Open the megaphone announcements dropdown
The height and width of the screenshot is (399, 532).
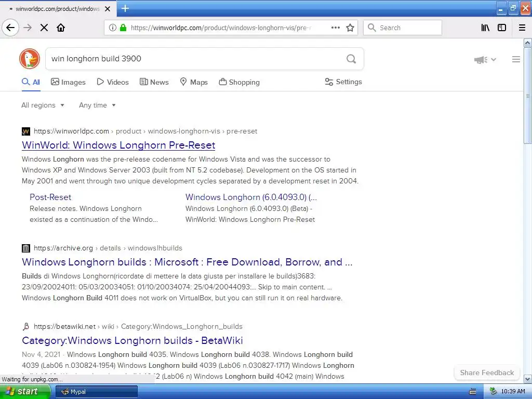pos(485,60)
